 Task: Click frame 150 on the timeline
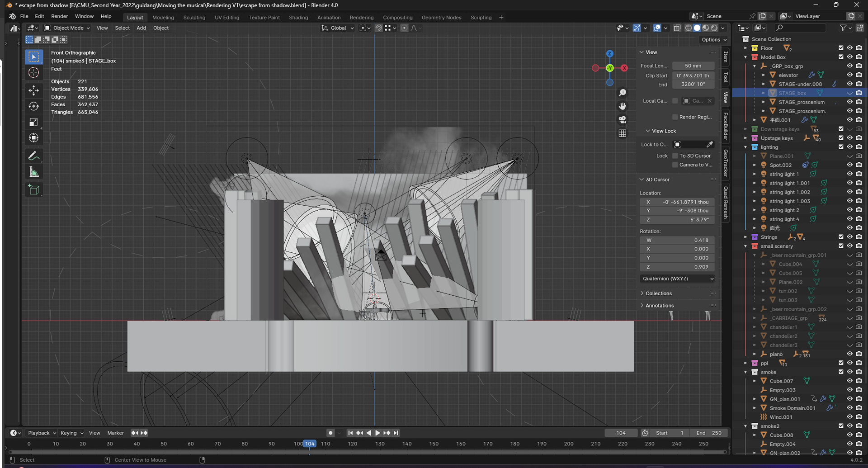(434, 444)
